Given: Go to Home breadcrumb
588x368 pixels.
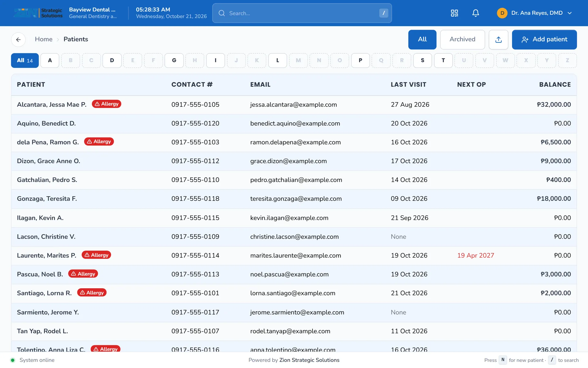Looking at the screenshot, I should click(x=43, y=39).
